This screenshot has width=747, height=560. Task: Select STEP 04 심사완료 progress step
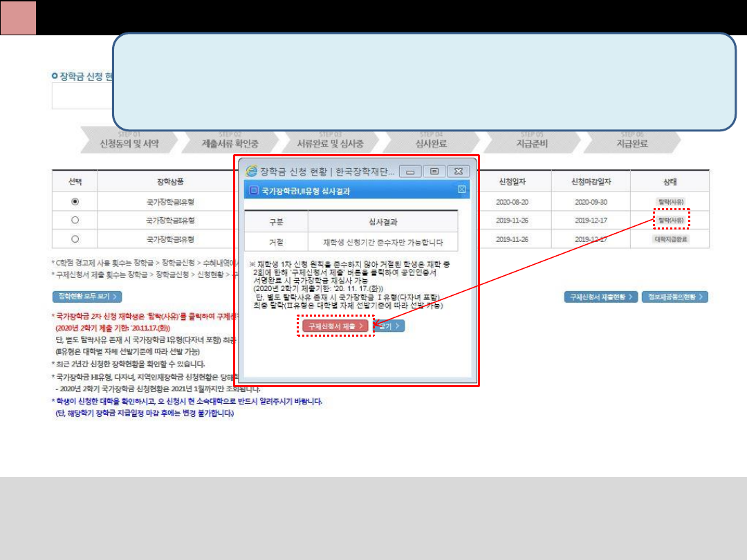pyautogui.click(x=431, y=140)
